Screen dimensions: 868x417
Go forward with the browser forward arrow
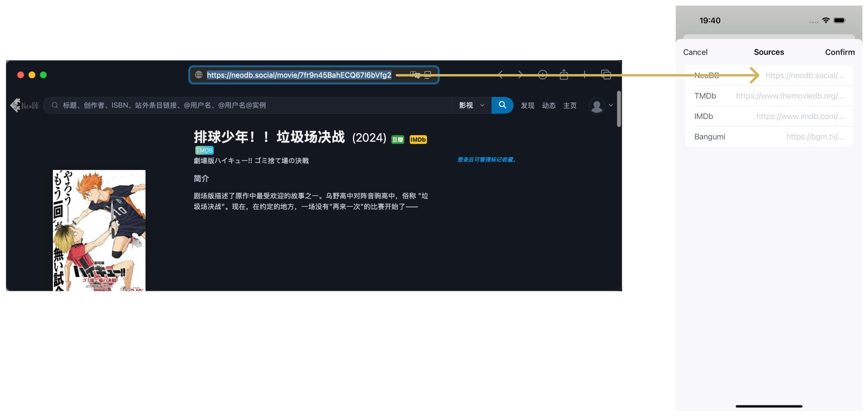click(x=520, y=75)
